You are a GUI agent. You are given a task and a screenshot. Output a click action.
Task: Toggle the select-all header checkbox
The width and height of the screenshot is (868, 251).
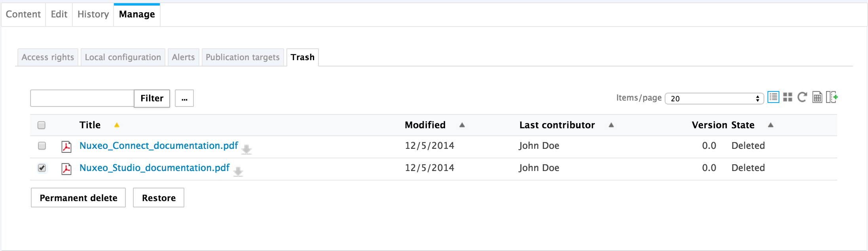[x=42, y=125]
